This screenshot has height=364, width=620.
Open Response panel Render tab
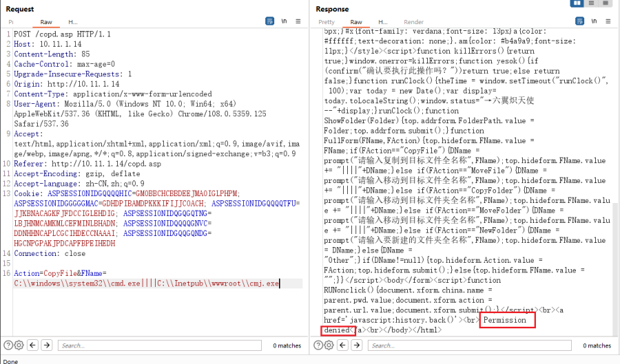413,22
